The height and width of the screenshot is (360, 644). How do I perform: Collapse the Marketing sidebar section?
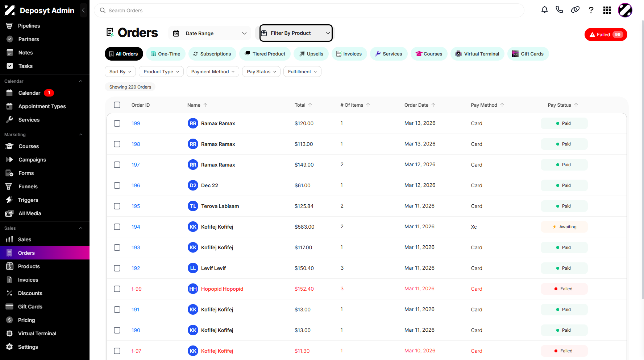(x=81, y=135)
